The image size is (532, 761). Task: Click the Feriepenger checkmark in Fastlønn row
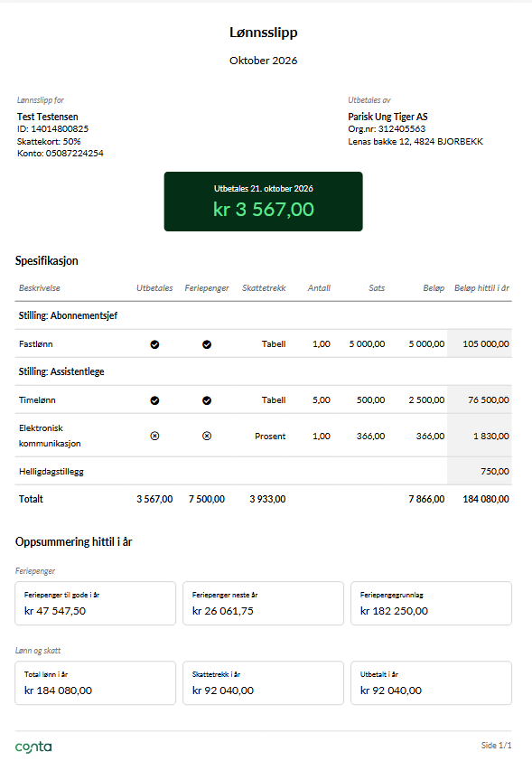[x=207, y=344]
